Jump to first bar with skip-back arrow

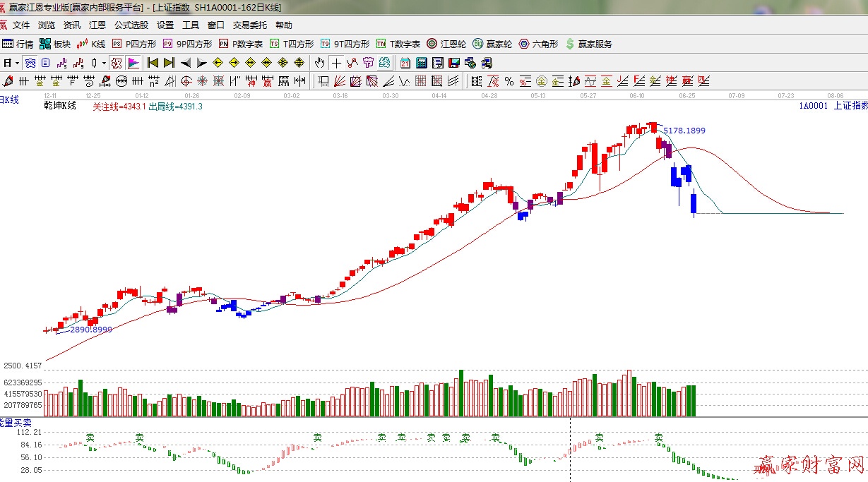pos(152,63)
